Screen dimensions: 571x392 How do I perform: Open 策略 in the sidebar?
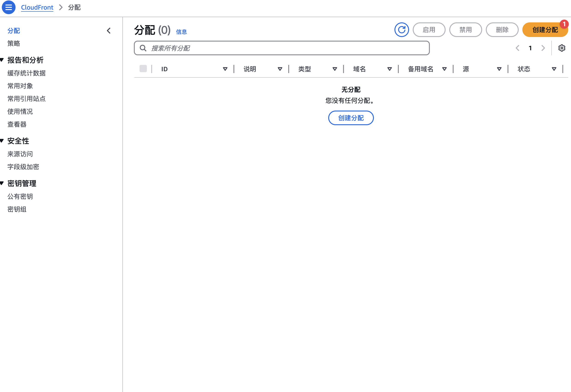(14, 43)
